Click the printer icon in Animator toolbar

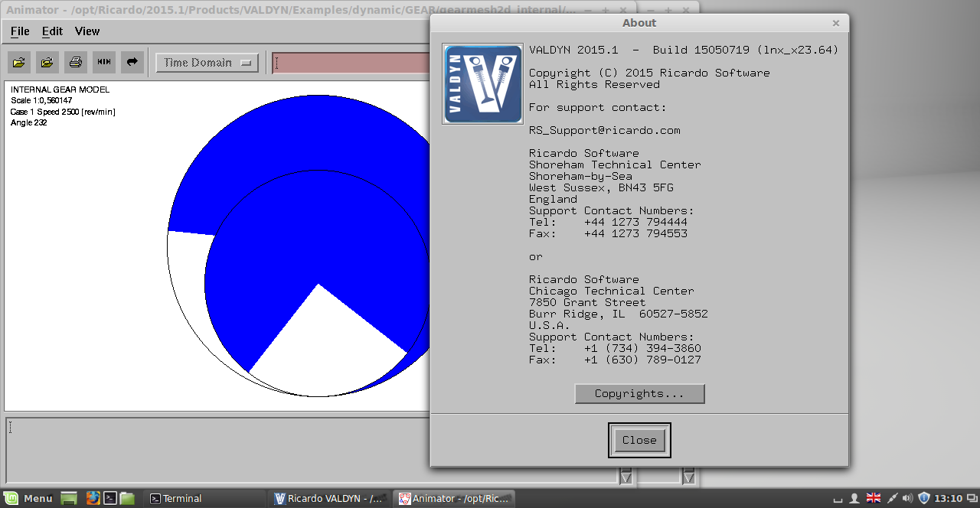pyautogui.click(x=76, y=62)
